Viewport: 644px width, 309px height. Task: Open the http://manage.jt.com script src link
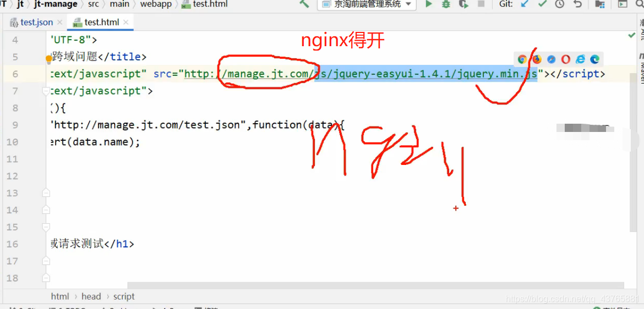tap(361, 74)
